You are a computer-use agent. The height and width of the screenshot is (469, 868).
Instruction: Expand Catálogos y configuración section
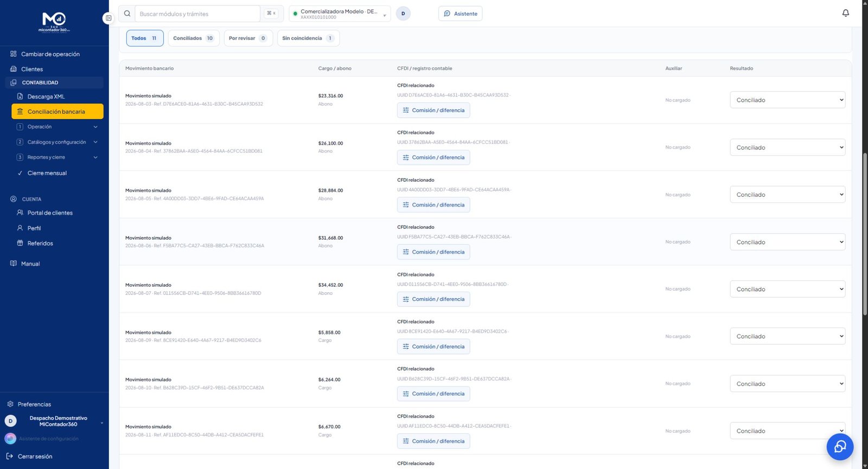tap(57, 142)
